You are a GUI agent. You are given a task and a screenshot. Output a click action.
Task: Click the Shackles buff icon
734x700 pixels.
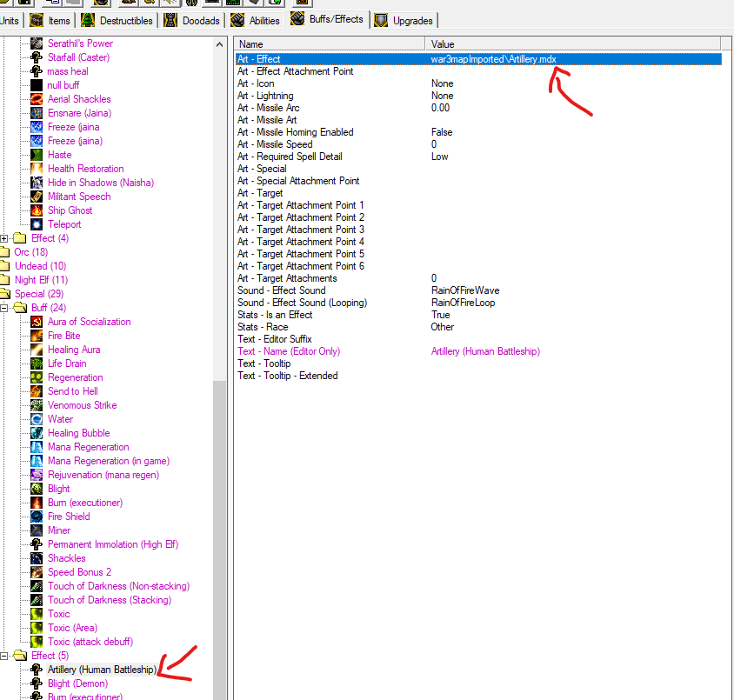pyautogui.click(x=37, y=558)
